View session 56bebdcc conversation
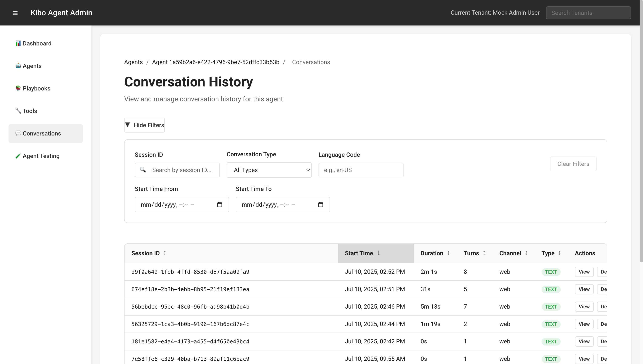643x364 pixels. click(584, 307)
